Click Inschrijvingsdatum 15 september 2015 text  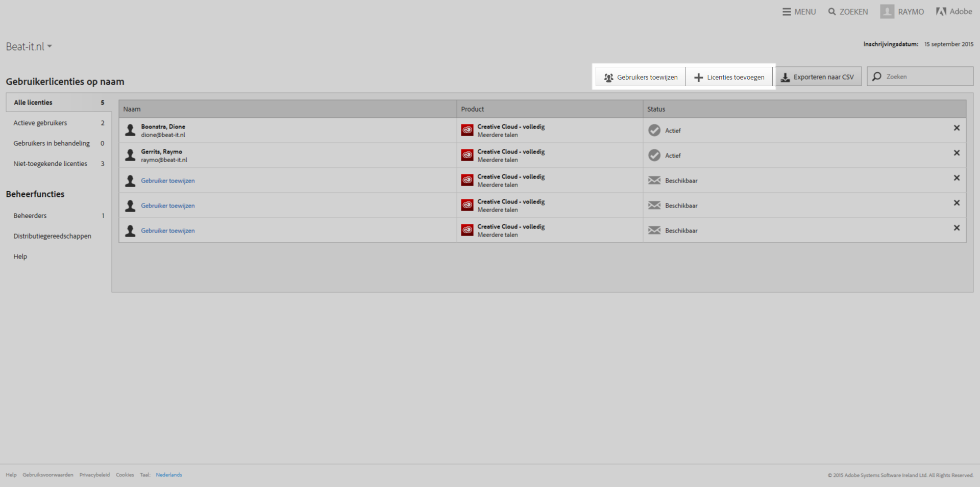pyautogui.click(x=918, y=44)
